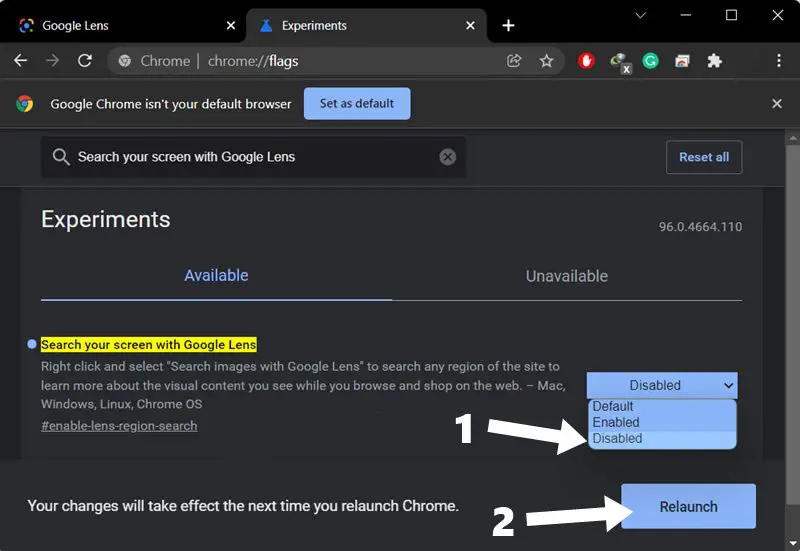The image size is (800, 551).
Task: Reset all flags
Action: (704, 157)
